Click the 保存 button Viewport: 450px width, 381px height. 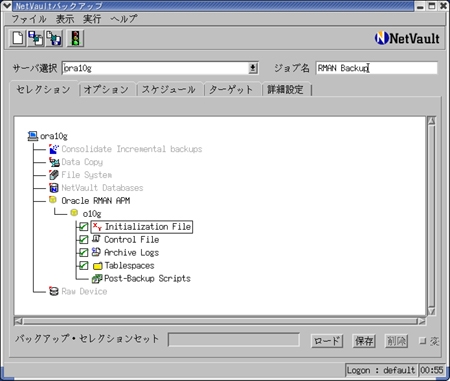364,341
